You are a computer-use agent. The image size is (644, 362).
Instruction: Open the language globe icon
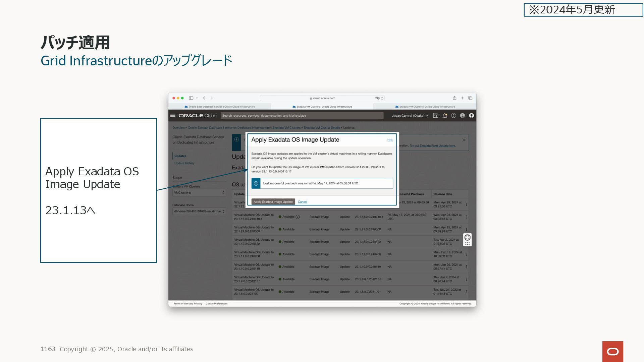coord(463,115)
